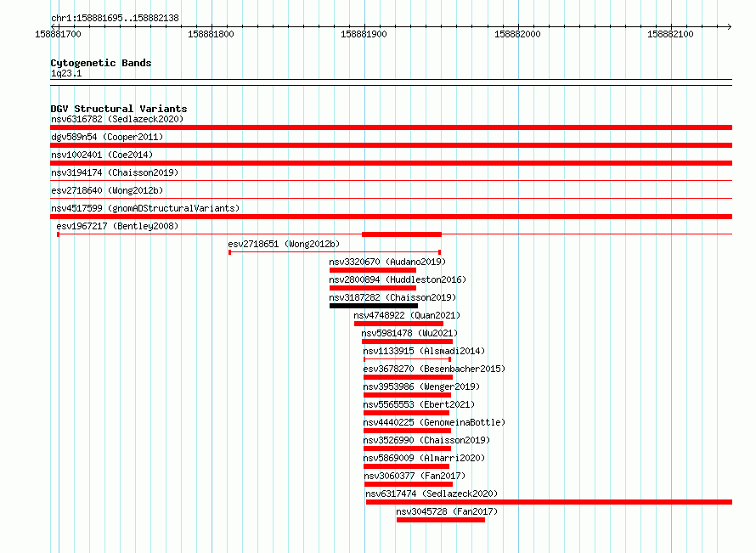This screenshot has width=756, height=553.
Task: Click the nsv6316782 (Sedlazeck2020) variant label
Action: click(x=117, y=119)
